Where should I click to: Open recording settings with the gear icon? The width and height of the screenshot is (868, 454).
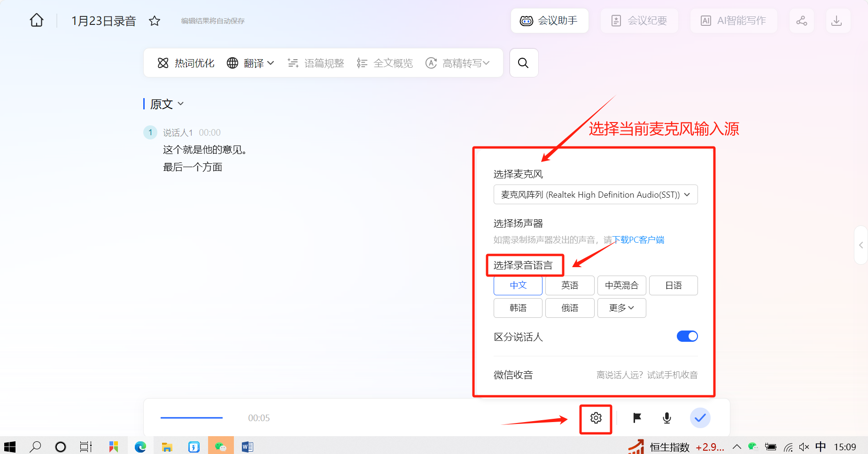tap(596, 417)
